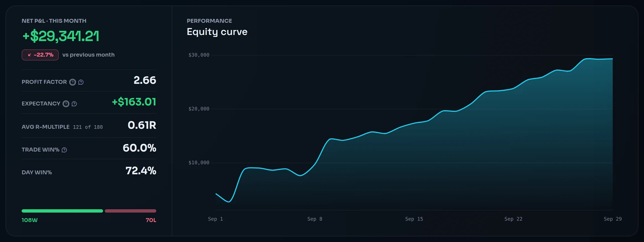The height and width of the screenshot is (242, 644).
Task: Click the PROFIT FACTOR label
Action: pos(44,82)
